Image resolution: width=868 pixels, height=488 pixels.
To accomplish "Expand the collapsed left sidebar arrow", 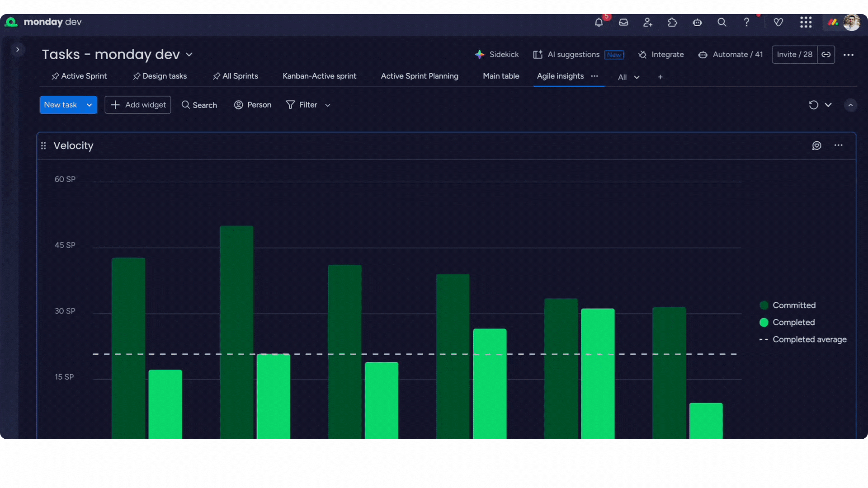I will tap(18, 50).
